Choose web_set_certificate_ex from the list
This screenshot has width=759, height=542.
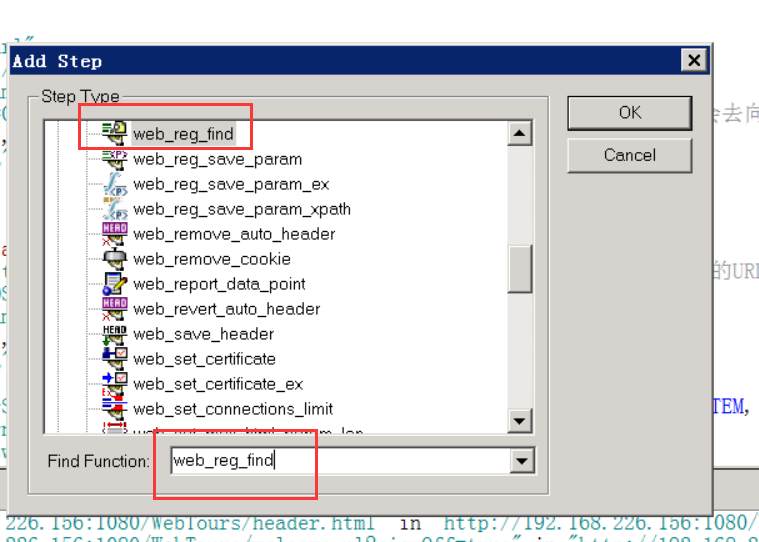(x=218, y=384)
